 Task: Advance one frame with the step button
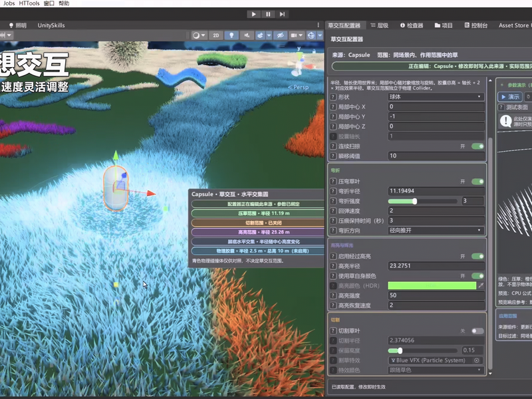pos(282,14)
